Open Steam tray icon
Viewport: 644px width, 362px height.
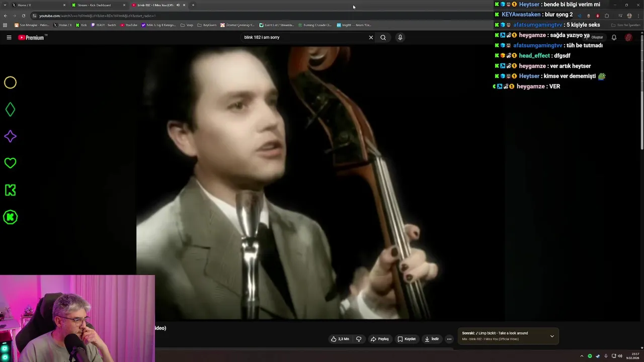[598, 356]
